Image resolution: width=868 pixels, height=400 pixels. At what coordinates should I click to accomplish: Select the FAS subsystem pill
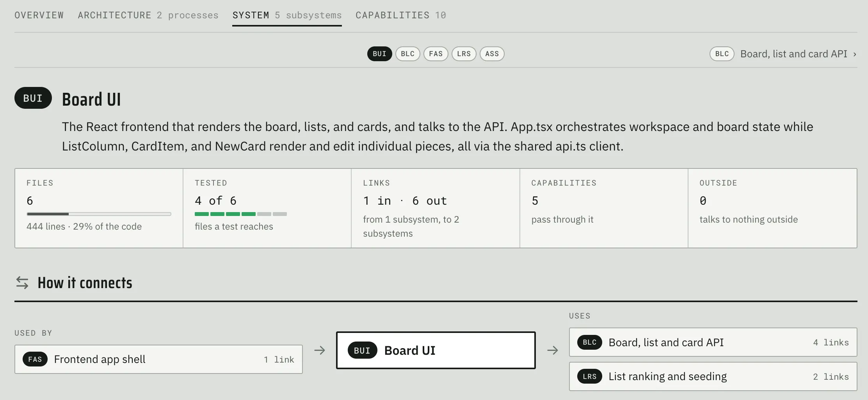point(436,54)
